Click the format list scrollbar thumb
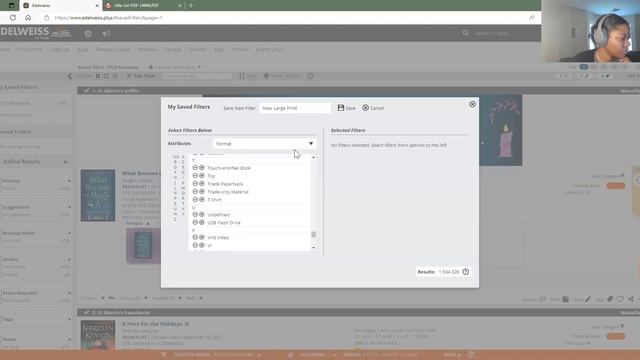This screenshot has height=360, width=640. tap(313, 234)
